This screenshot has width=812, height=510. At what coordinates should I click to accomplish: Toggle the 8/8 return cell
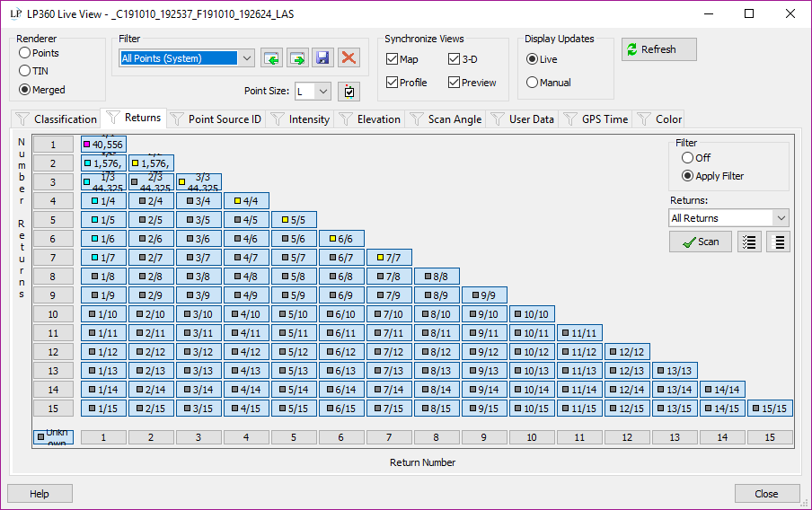(x=437, y=277)
